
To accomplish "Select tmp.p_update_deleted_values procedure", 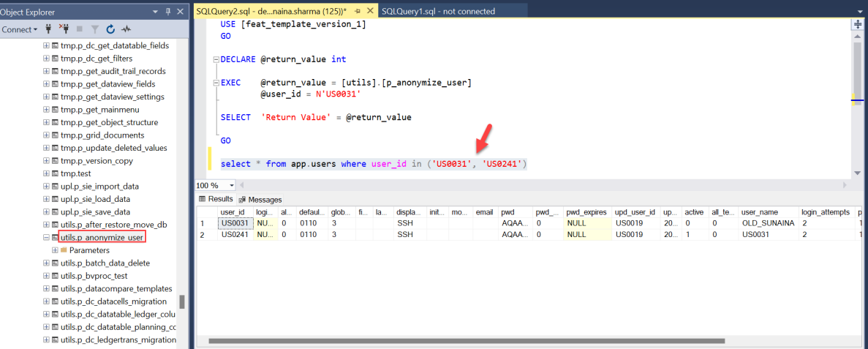I will [113, 148].
